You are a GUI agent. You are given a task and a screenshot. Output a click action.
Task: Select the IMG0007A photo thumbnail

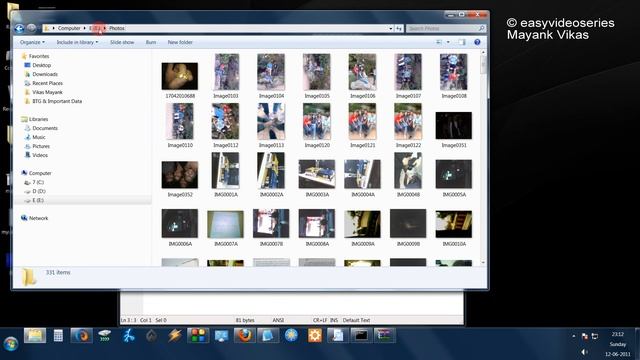tap(225, 224)
